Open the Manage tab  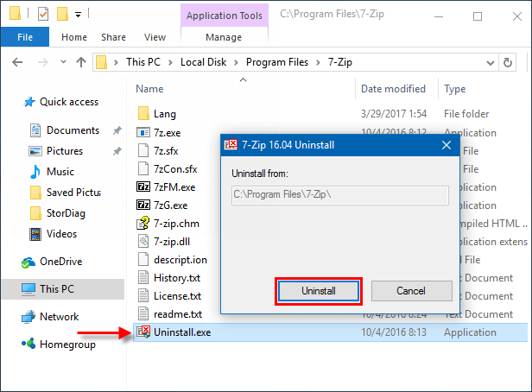click(224, 37)
